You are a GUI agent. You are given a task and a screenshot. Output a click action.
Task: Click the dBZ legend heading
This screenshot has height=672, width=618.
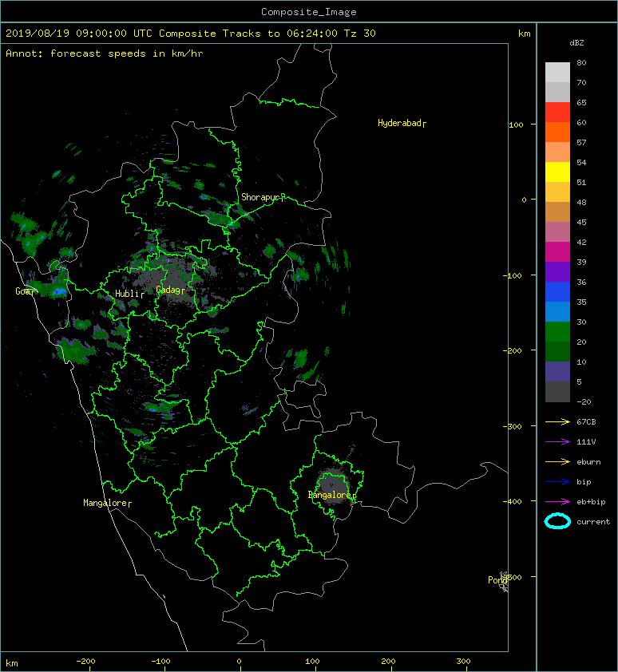576,43
